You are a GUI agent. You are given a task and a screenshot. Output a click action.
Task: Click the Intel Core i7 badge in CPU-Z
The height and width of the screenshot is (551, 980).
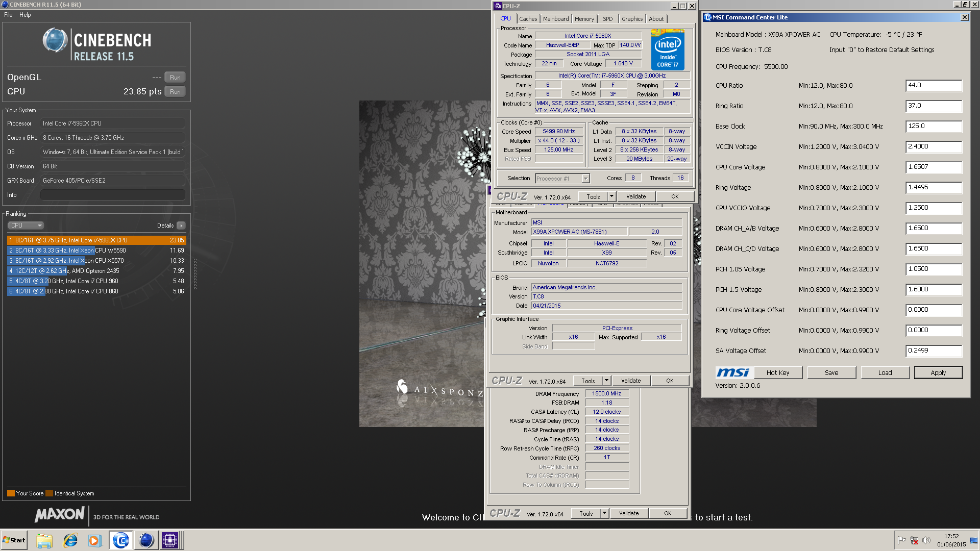click(668, 49)
